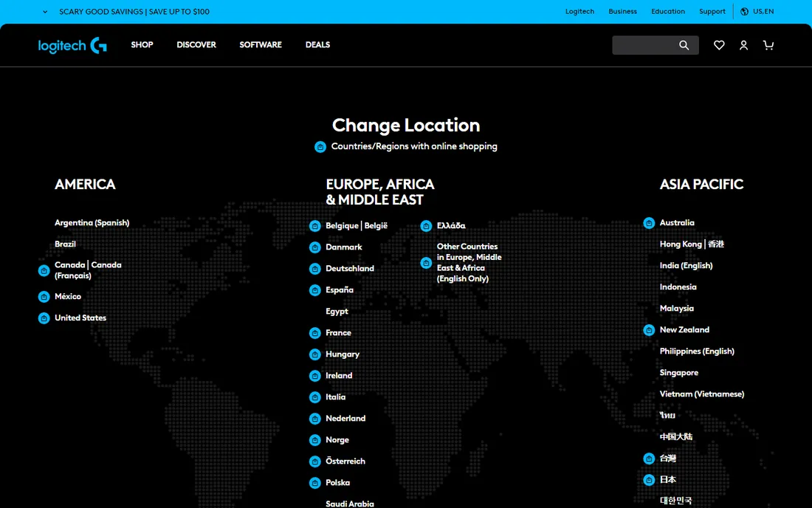The image size is (812, 508).
Task: Open the wishlist heart icon
Action: tap(719, 45)
